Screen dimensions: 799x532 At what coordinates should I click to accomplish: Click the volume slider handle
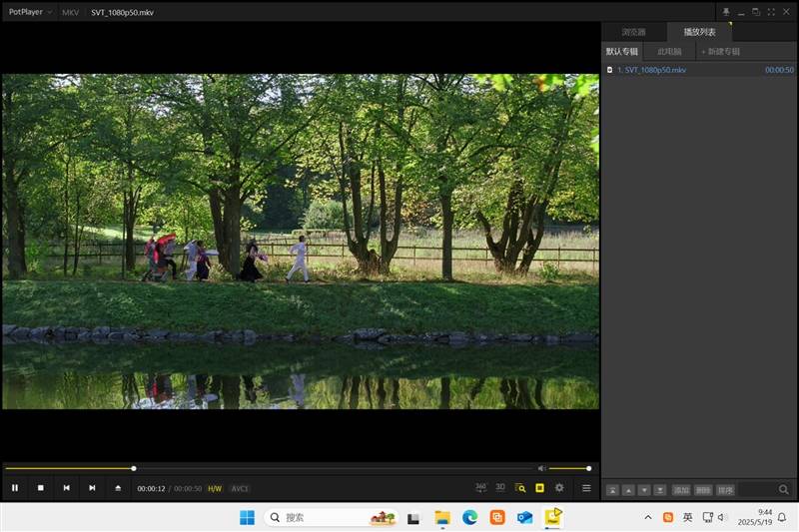[x=588, y=468]
